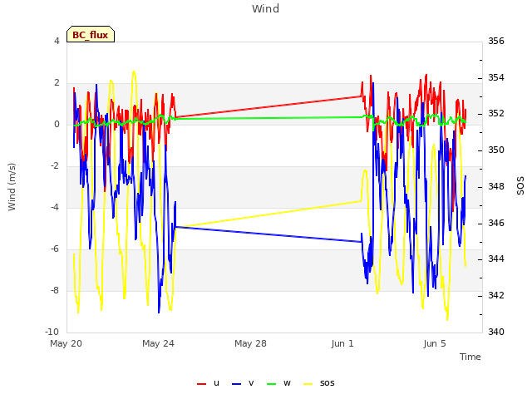Image resolution: width=532 pixels, height=399 pixels.
Task: Click the chart title Wind
Action: tap(266, 8)
